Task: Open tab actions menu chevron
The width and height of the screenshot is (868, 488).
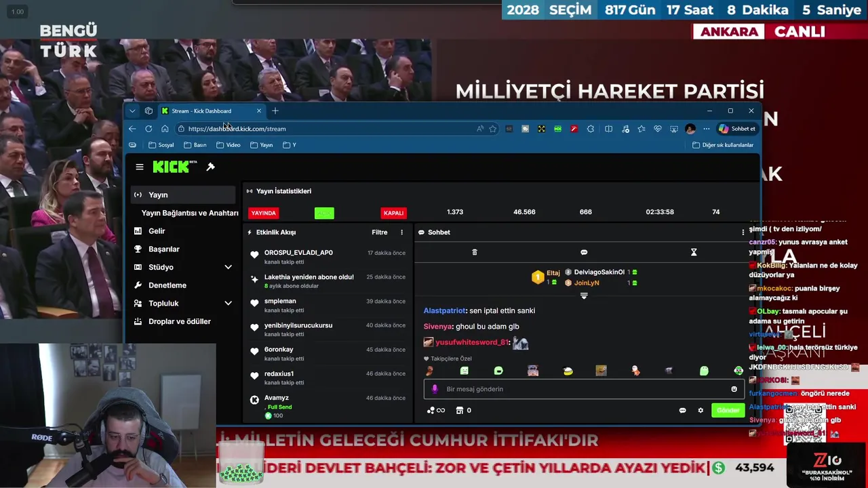Action: (x=132, y=111)
